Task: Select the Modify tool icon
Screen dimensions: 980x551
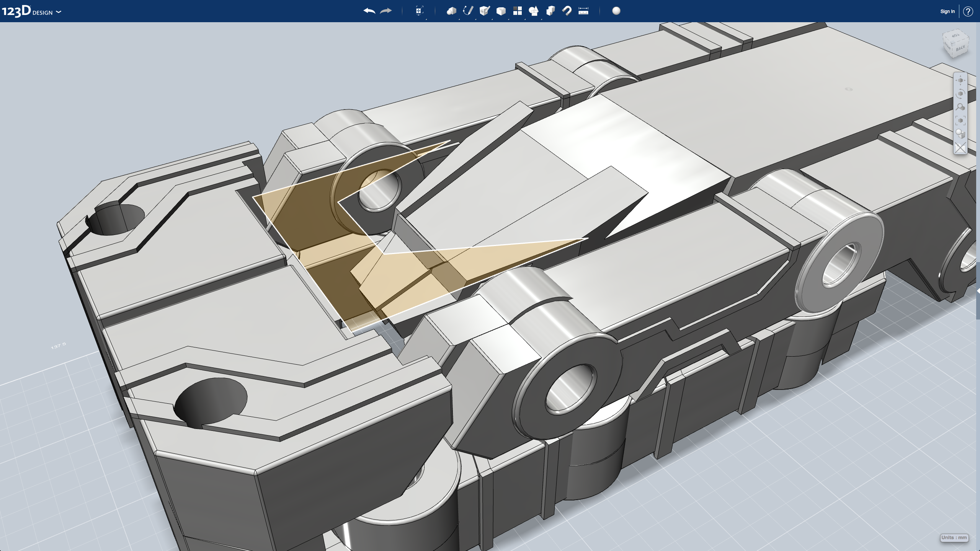Action: click(501, 11)
